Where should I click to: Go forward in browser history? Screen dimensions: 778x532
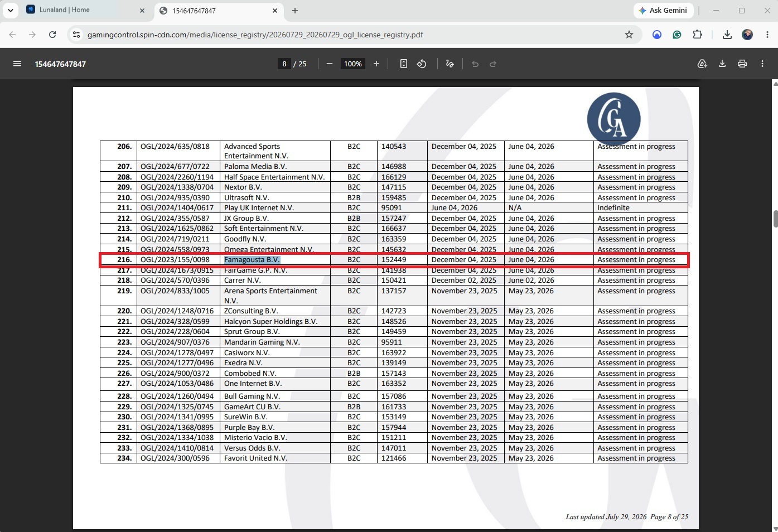(32, 35)
